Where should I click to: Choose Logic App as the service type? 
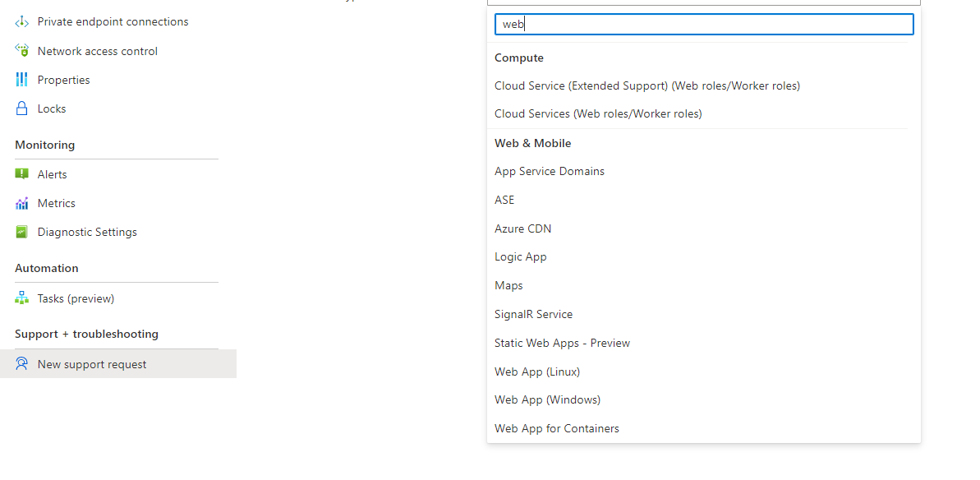pyautogui.click(x=520, y=256)
